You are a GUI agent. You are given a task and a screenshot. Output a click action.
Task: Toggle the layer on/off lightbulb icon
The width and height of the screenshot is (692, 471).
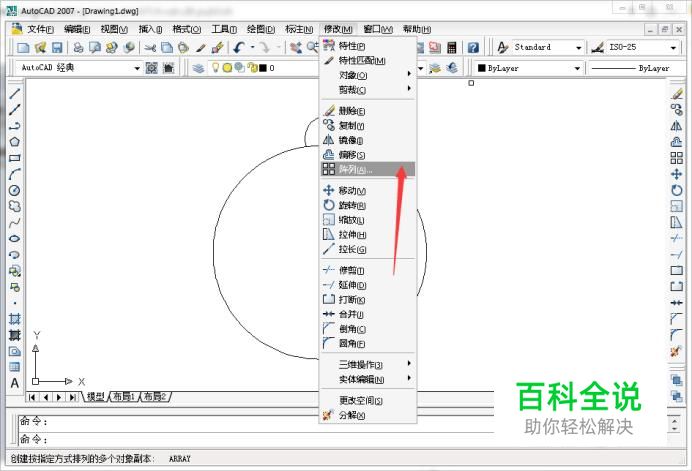click(x=215, y=68)
